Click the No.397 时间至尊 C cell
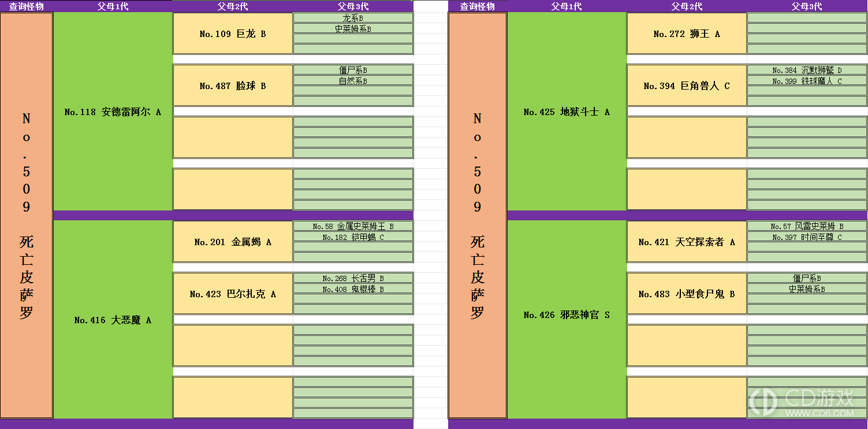The image size is (868, 429). point(807,237)
